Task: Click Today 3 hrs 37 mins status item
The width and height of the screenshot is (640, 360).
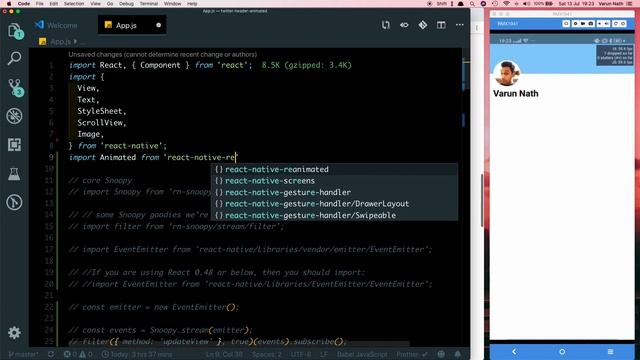Action: [137, 354]
